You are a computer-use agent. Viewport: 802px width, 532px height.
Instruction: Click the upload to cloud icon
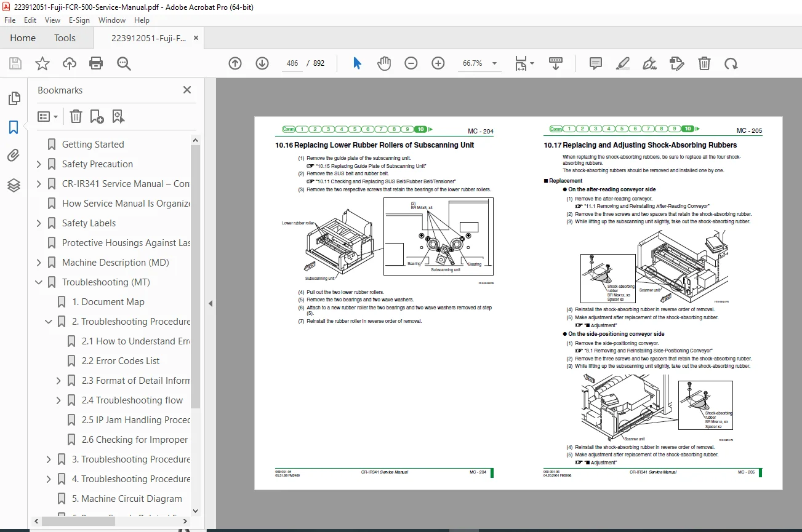[x=70, y=63]
